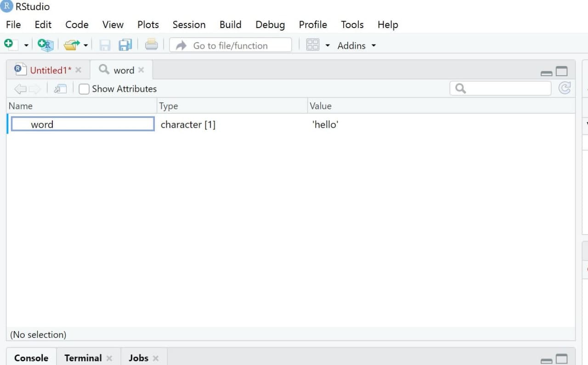Open a new R project icon
This screenshot has height=365, width=588.
pos(45,45)
